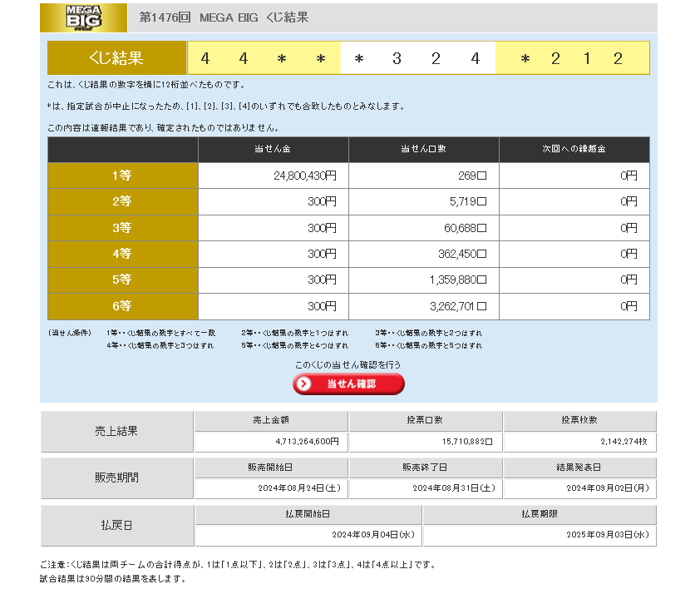Click the 結果発表日 header
This screenshot has height=589, width=700.
pyautogui.click(x=579, y=468)
